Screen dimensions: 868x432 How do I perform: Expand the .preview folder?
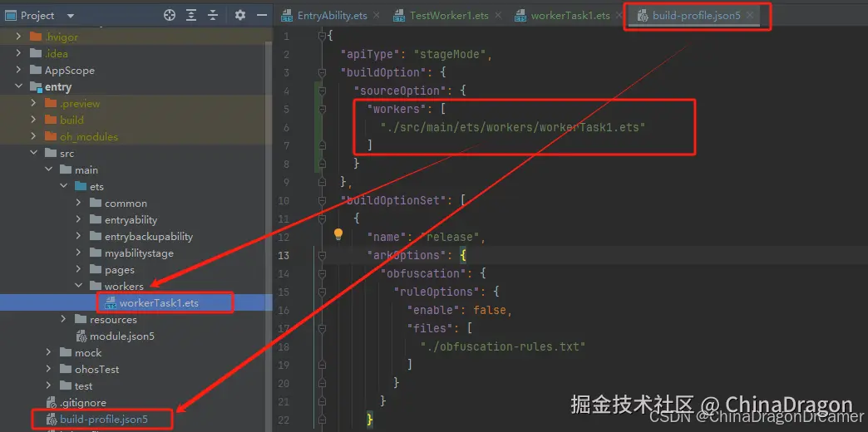coord(34,104)
